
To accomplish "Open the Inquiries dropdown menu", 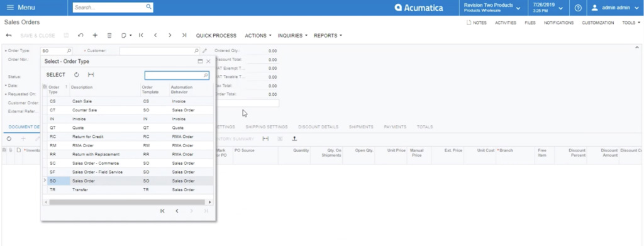I will click(x=292, y=36).
